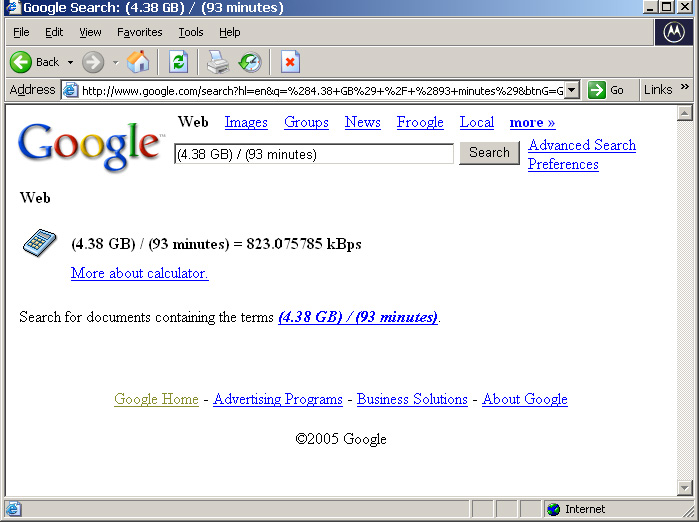This screenshot has height=522, width=699.
Task: Open the About Google link
Action: (525, 399)
